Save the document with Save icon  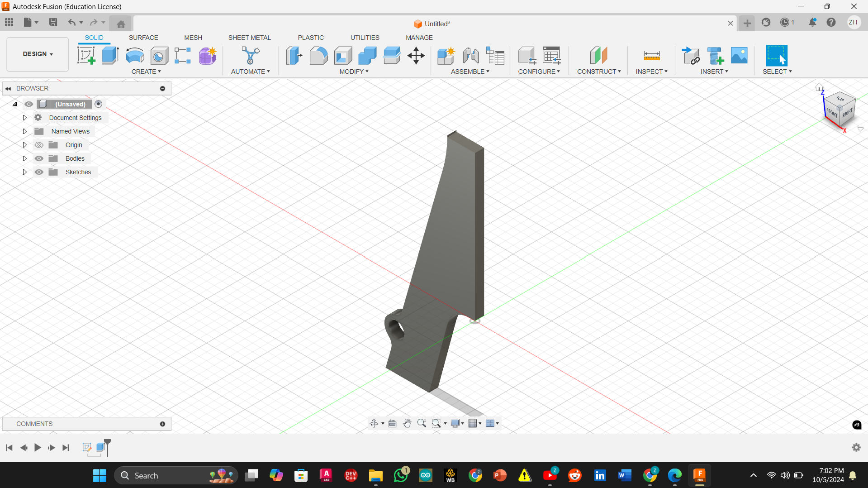[x=53, y=22]
